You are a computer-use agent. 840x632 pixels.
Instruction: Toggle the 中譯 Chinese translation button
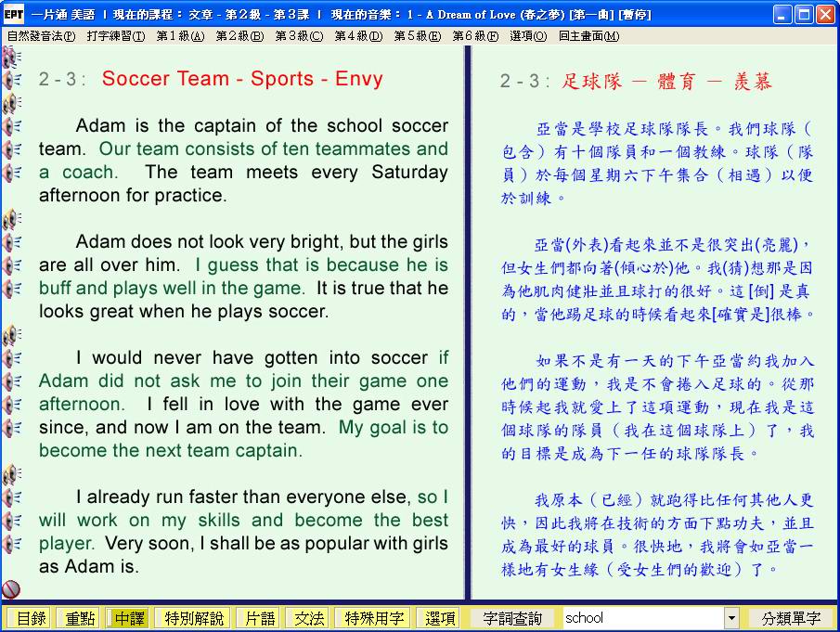(129, 618)
